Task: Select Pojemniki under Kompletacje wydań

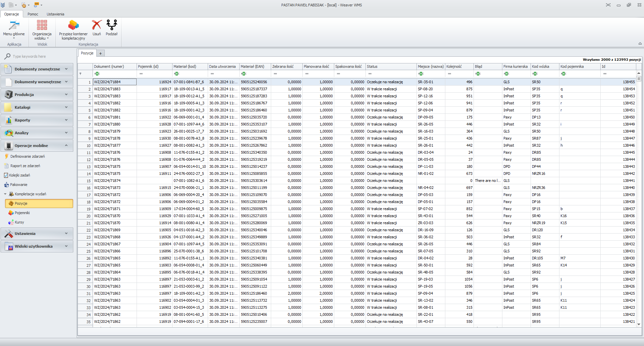Action: (x=11, y=212)
